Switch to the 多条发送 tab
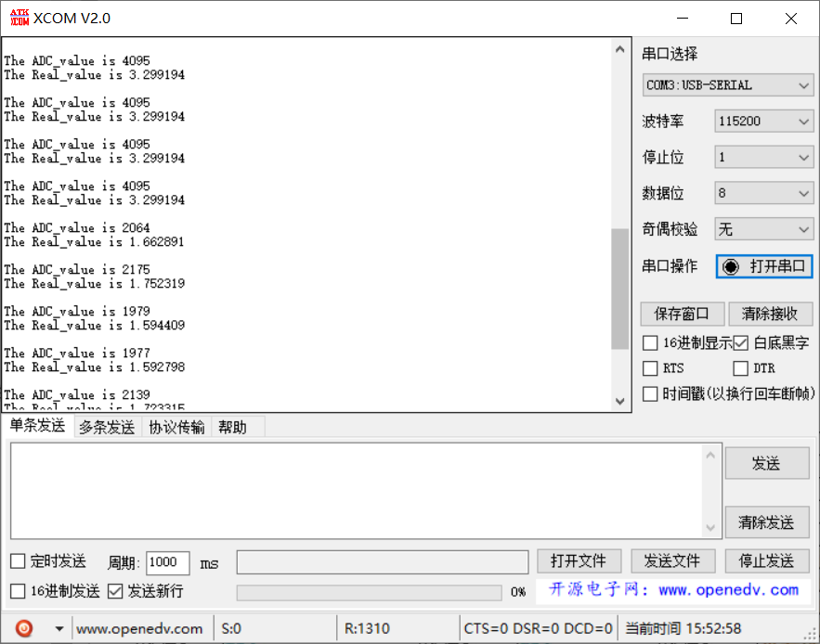The width and height of the screenshot is (820, 644). click(x=106, y=426)
